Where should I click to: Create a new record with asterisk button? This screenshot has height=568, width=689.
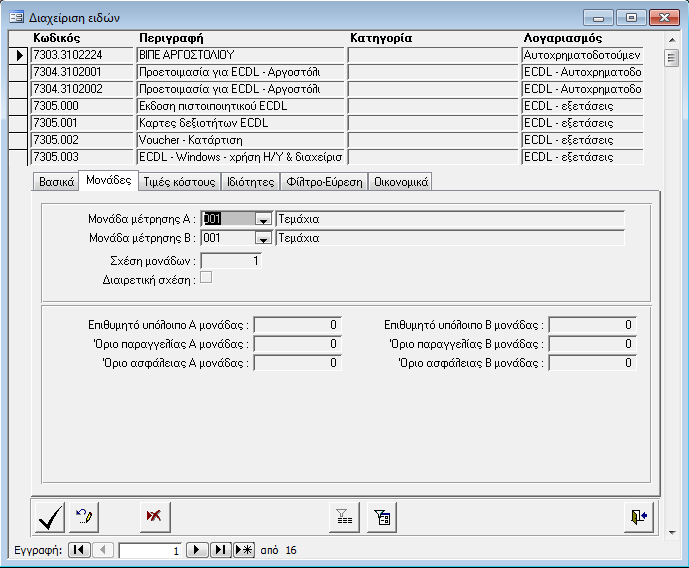(x=244, y=550)
